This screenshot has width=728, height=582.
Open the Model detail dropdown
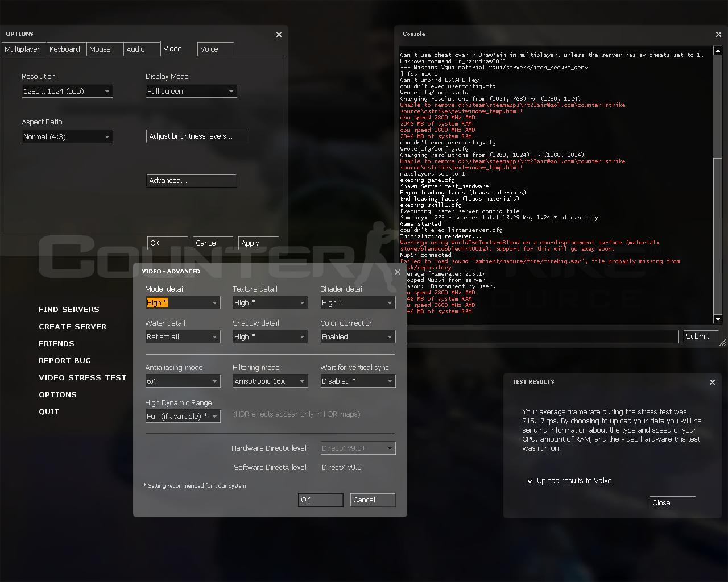(x=183, y=302)
